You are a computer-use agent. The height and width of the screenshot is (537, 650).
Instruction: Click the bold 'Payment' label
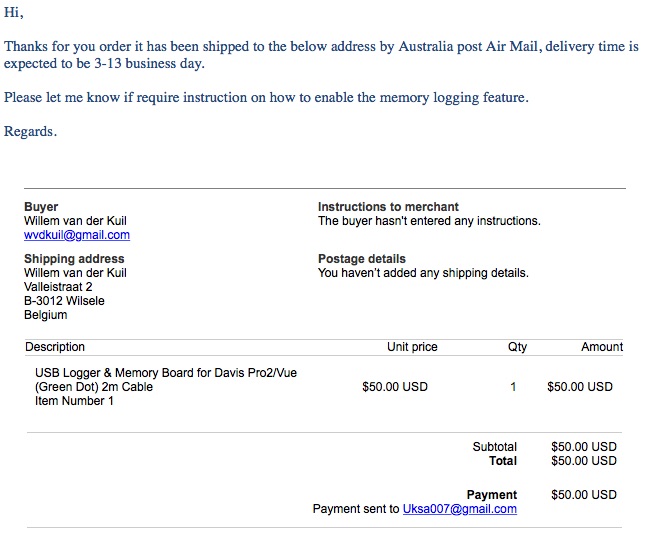tap(492, 495)
